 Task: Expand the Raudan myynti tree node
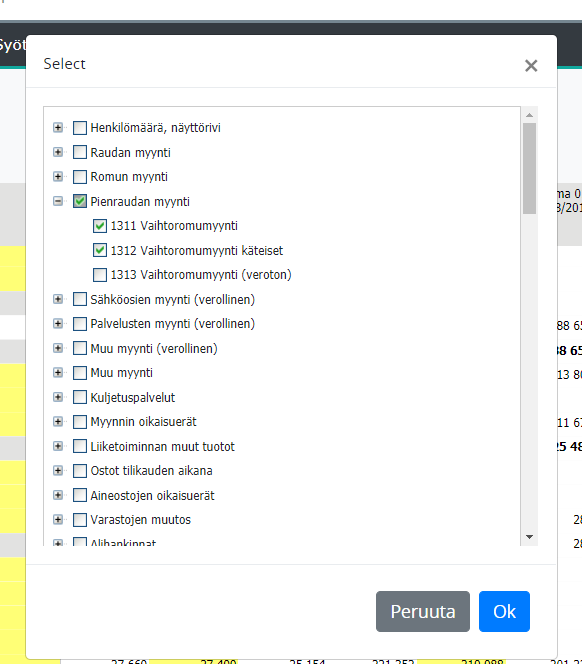point(58,152)
